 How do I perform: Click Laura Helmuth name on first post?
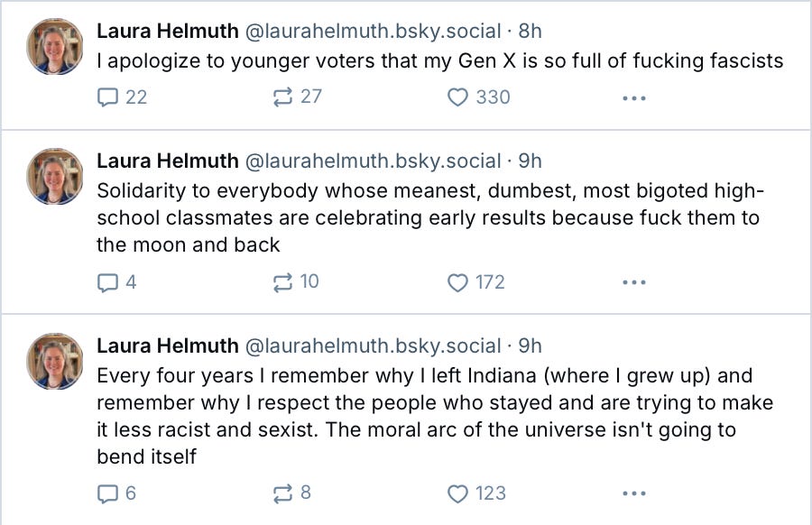click(167, 31)
